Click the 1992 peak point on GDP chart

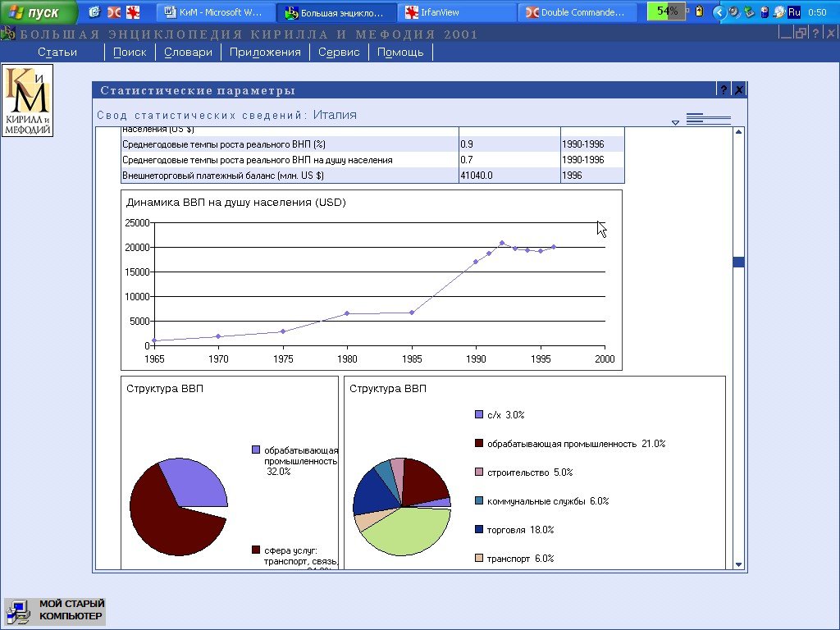(502, 243)
